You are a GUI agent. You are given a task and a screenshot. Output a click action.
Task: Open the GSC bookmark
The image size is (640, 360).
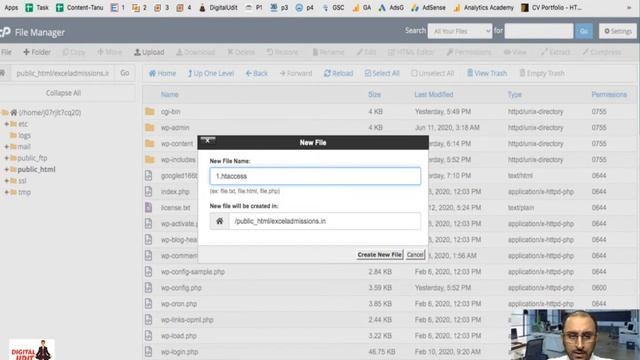point(333,8)
